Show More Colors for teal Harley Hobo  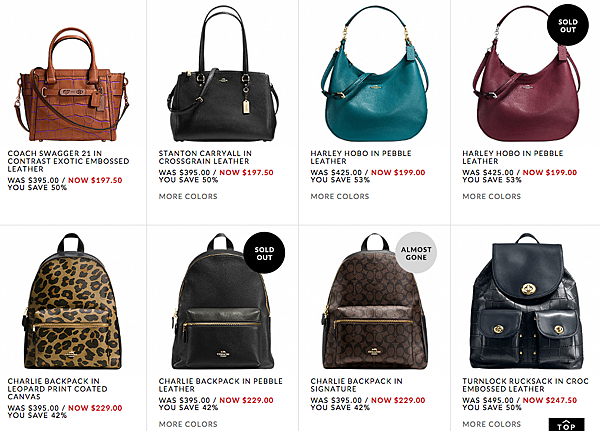click(x=340, y=196)
